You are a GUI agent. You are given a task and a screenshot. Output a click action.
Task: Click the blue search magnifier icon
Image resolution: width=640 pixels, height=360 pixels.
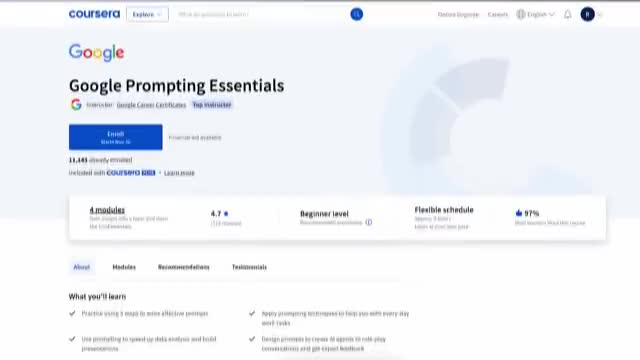coord(356,14)
